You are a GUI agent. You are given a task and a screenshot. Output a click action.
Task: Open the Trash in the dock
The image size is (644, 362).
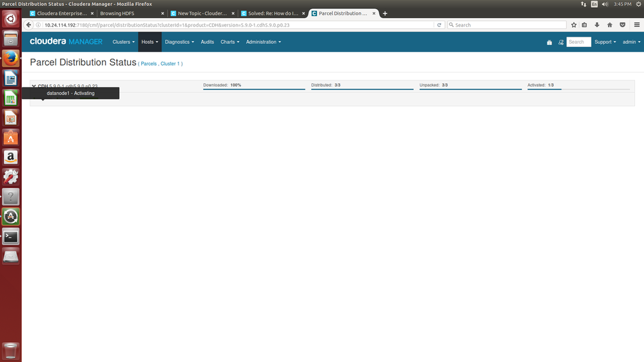pyautogui.click(x=11, y=351)
